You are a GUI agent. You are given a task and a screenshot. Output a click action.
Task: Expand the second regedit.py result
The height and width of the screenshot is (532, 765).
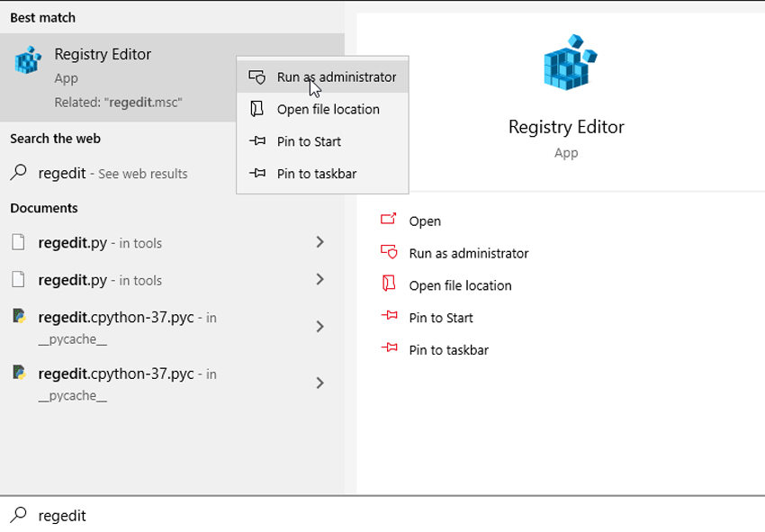coord(319,280)
